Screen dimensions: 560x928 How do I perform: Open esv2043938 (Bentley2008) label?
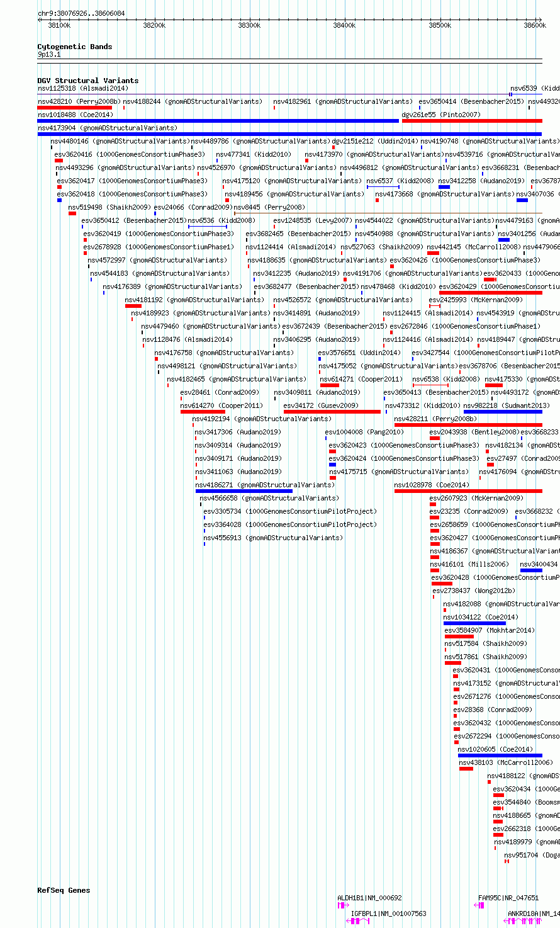point(474,432)
